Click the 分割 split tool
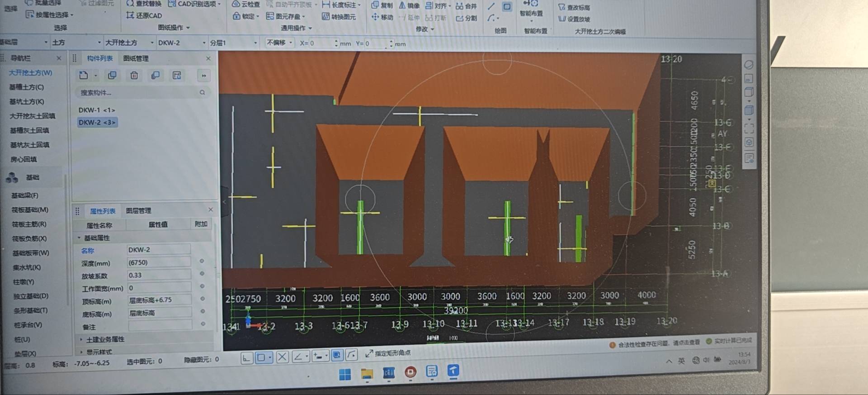The width and height of the screenshot is (868, 395). click(466, 19)
